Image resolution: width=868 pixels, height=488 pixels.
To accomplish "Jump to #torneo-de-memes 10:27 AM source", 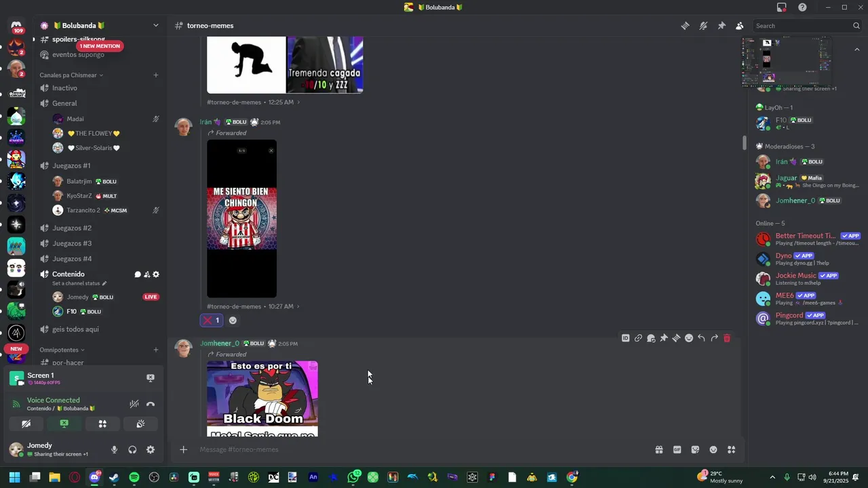I will click(x=253, y=306).
